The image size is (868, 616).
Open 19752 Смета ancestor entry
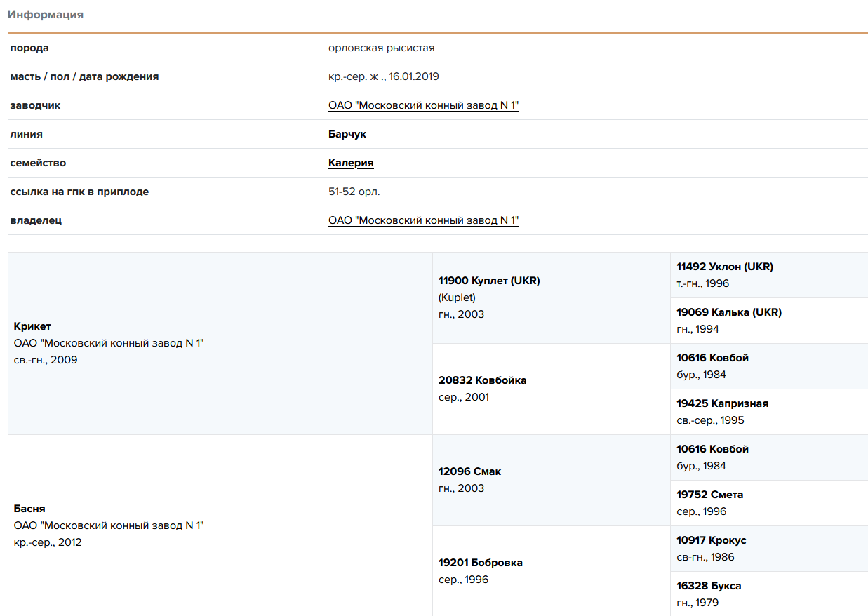[x=709, y=495]
